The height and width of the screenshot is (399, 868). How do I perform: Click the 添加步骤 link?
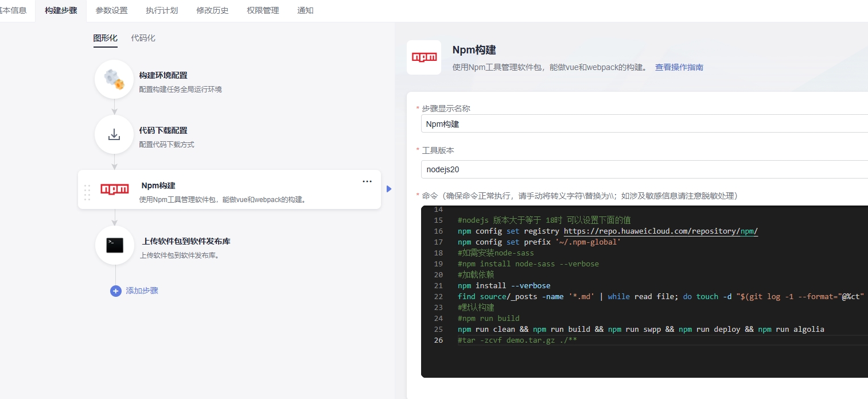[x=142, y=291]
